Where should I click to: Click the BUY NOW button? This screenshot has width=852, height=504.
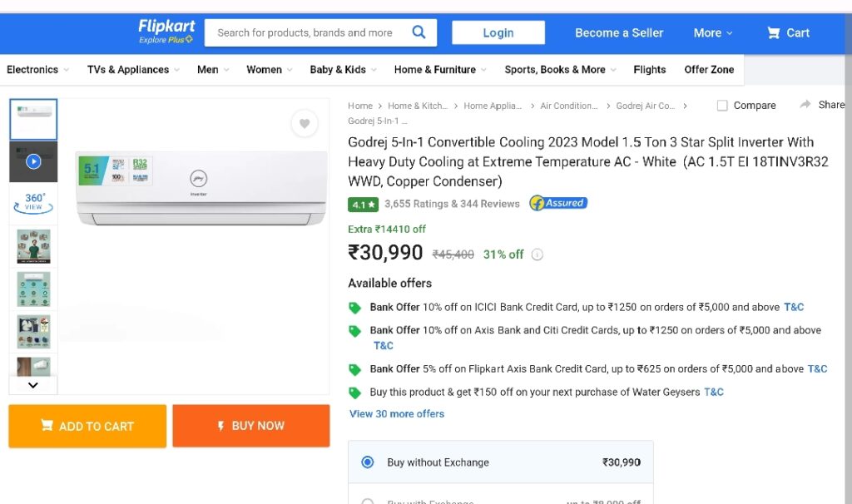click(251, 426)
